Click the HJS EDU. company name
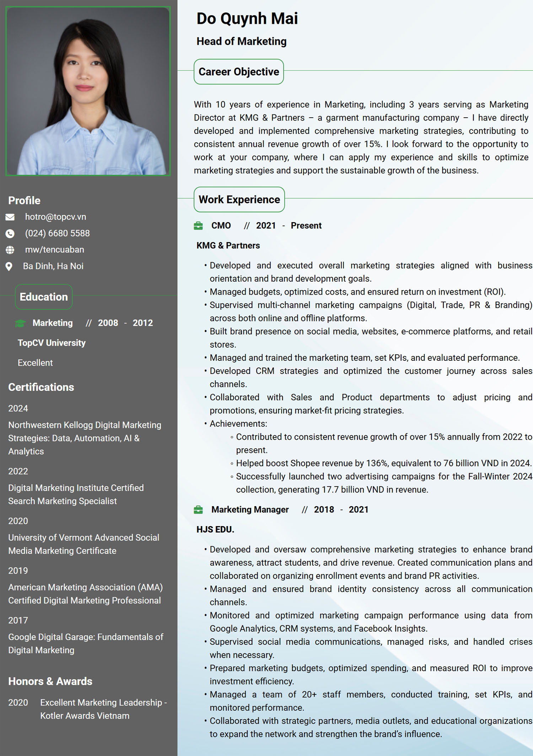The height and width of the screenshot is (756, 533). [x=215, y=530]
